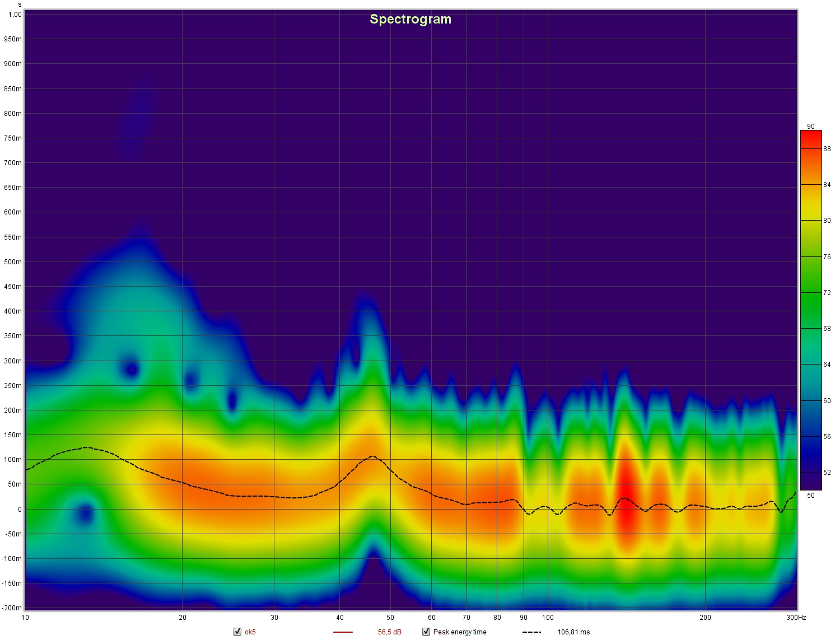Click the 20 Hz frequency axis label
Screen dimensions: 840x640
[183, 618]
